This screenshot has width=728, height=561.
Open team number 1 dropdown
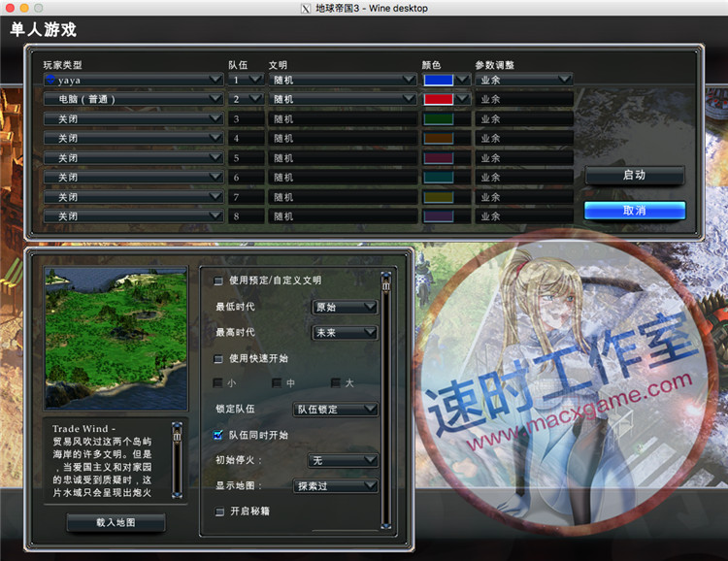[247, 80]
